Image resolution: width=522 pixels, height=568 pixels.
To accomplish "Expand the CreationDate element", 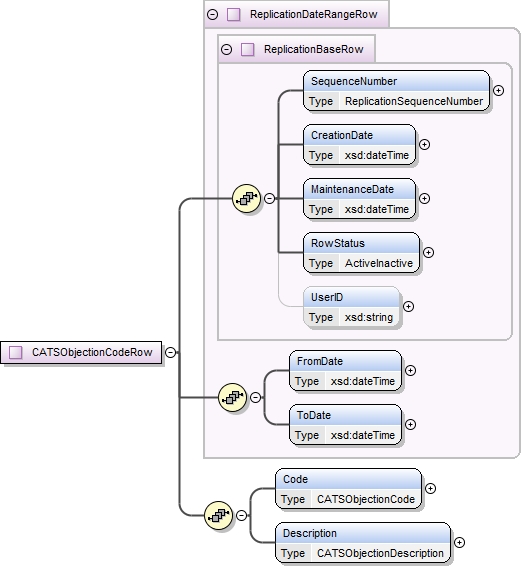I will [424, 145].
